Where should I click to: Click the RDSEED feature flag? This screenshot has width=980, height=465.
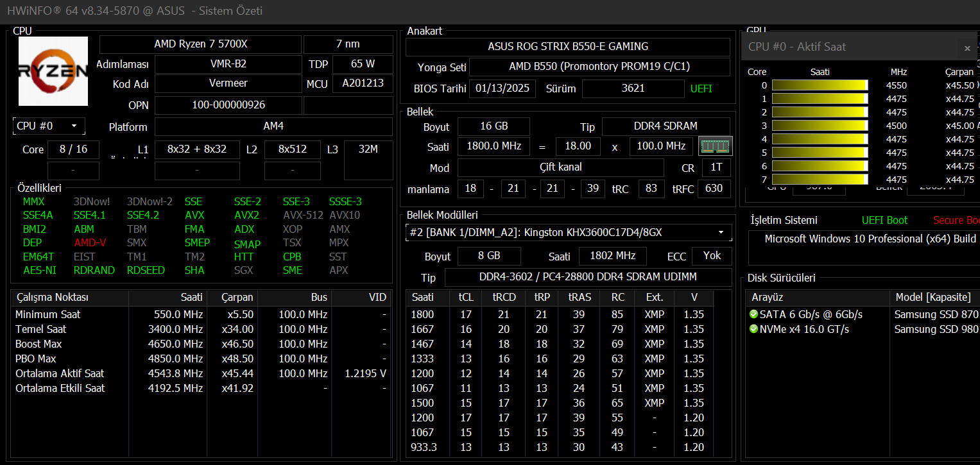(146, 270)
